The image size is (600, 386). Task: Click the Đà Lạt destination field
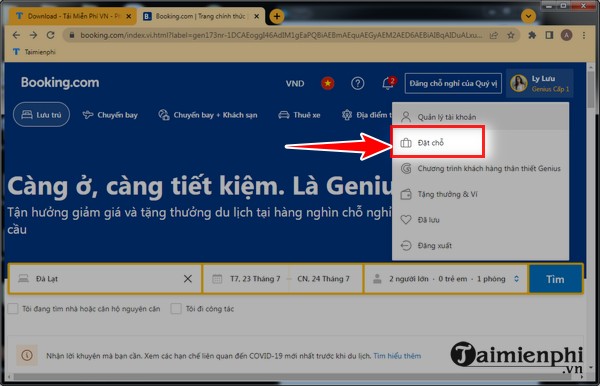coord(104,279)
